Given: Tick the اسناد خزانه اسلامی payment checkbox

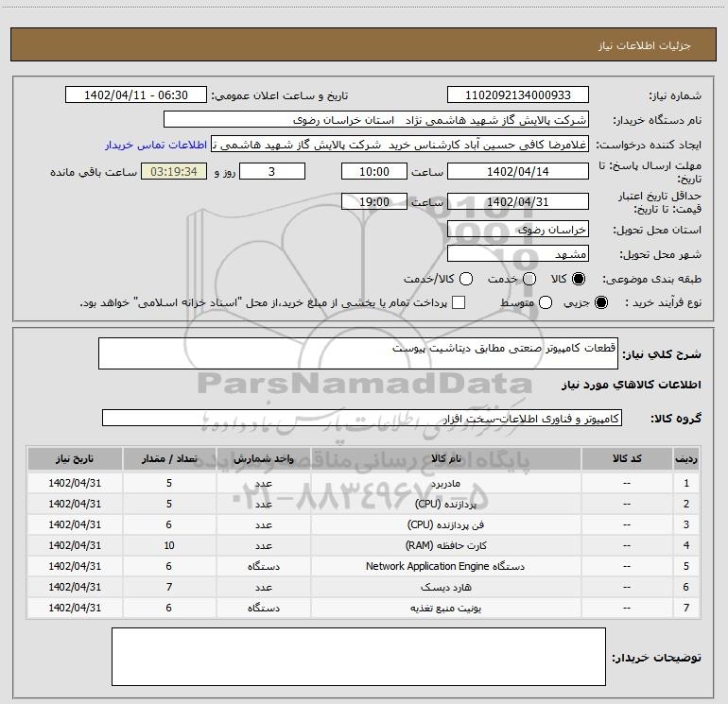Looking at the screenshot, I should pos(459,302).
